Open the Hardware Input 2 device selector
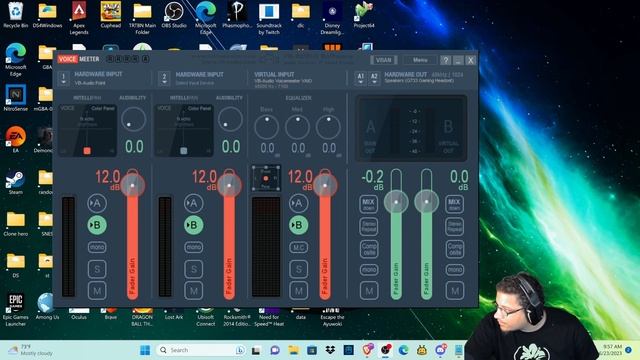This screenshot has height=360, width=640. [x=164, y=78]
